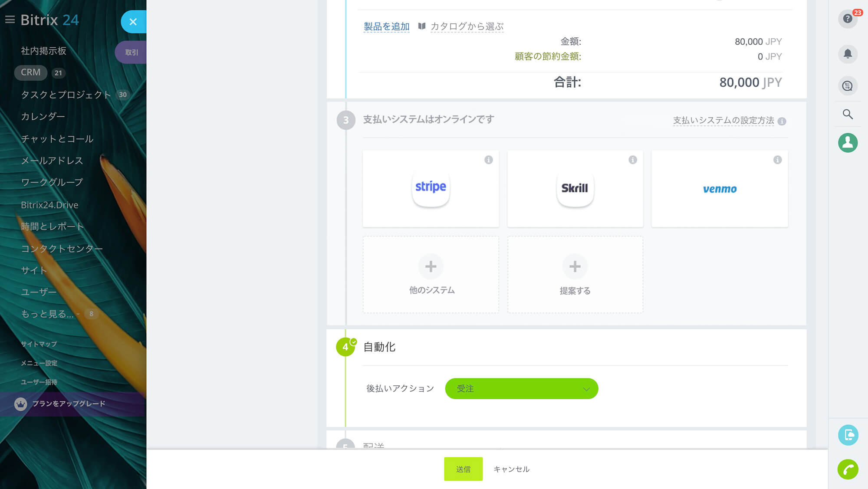The width and height of the screenshot is (868, 489).
Task: Close the slider with the X button
Action: (x=133, y=22)
